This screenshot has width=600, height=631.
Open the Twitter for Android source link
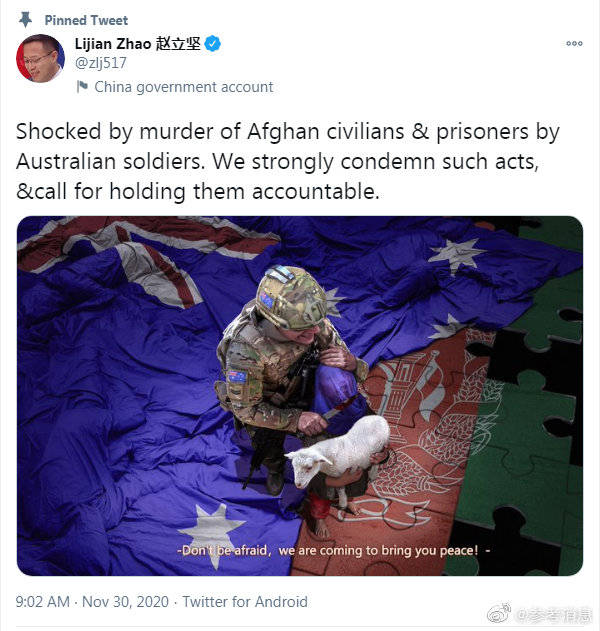pyautogui.click(x=245, y=602)
